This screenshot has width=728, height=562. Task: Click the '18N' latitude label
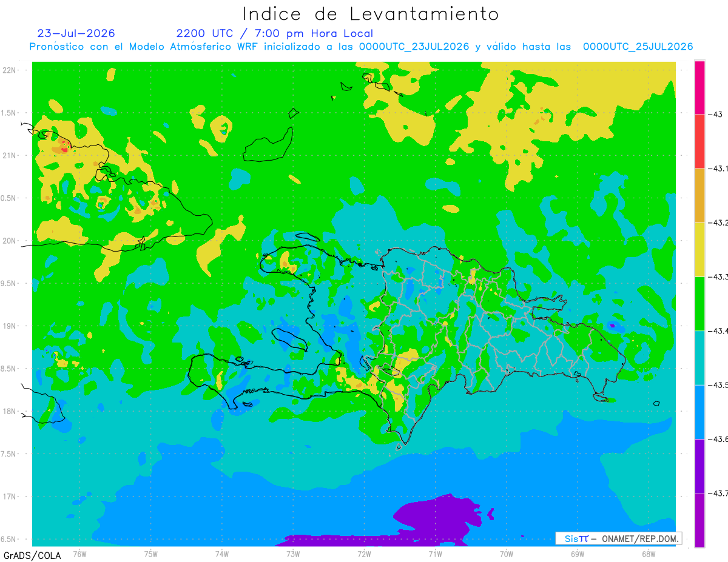tap(10, 411)
